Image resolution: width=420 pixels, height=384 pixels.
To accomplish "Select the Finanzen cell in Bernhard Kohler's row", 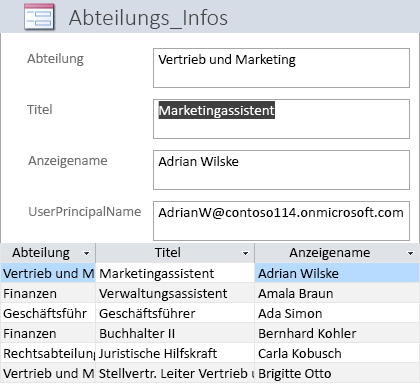I will coord(48,333).
